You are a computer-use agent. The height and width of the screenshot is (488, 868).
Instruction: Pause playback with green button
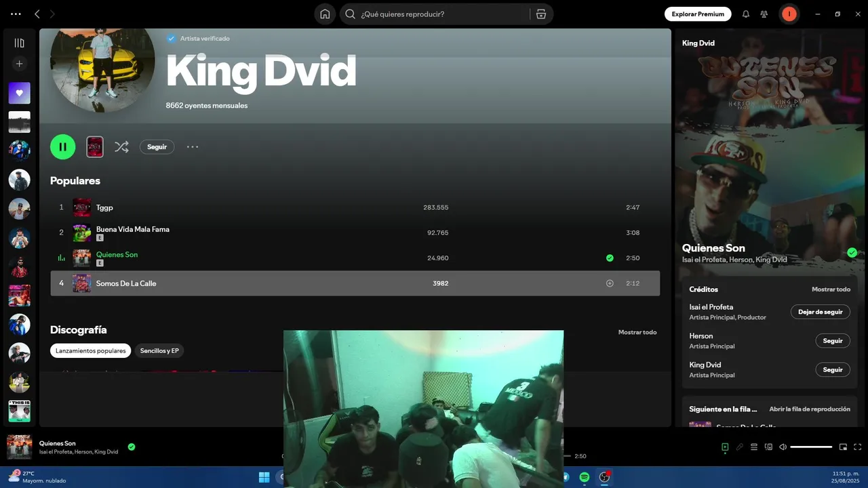62,146
